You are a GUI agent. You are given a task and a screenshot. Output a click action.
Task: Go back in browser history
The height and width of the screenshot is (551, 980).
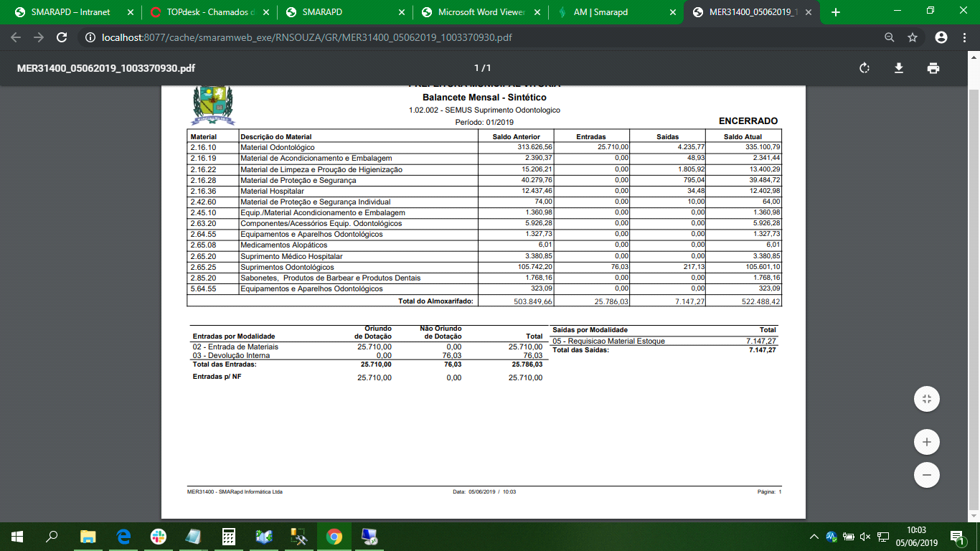[x=16, y=37]
